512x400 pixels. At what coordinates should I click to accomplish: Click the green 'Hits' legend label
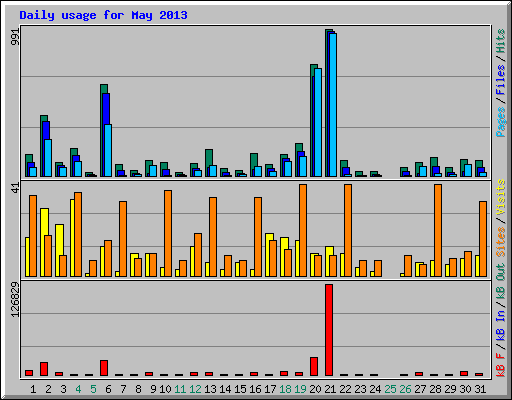(500, 41)
